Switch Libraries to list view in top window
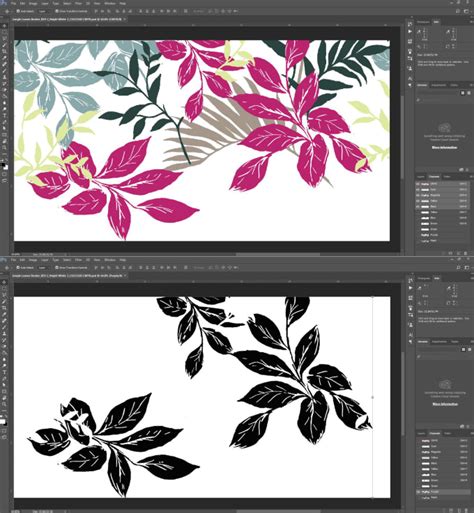This screenshot has width=474, height=513. tap(468, 93)
